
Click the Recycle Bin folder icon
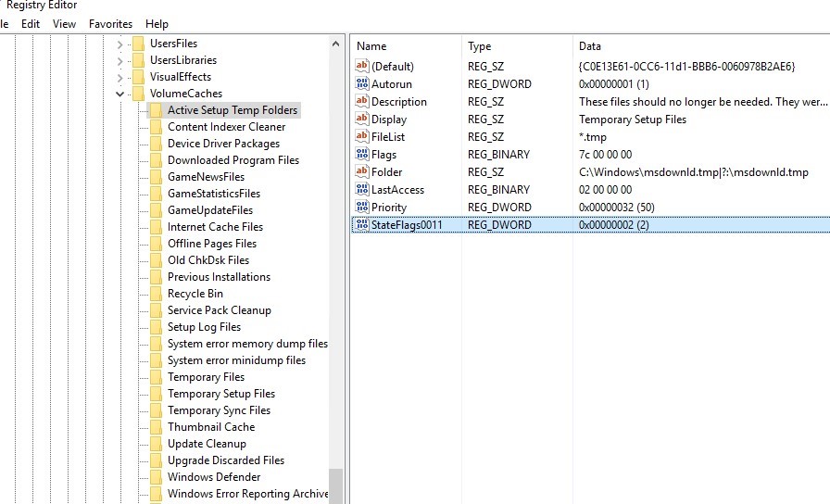156,294
